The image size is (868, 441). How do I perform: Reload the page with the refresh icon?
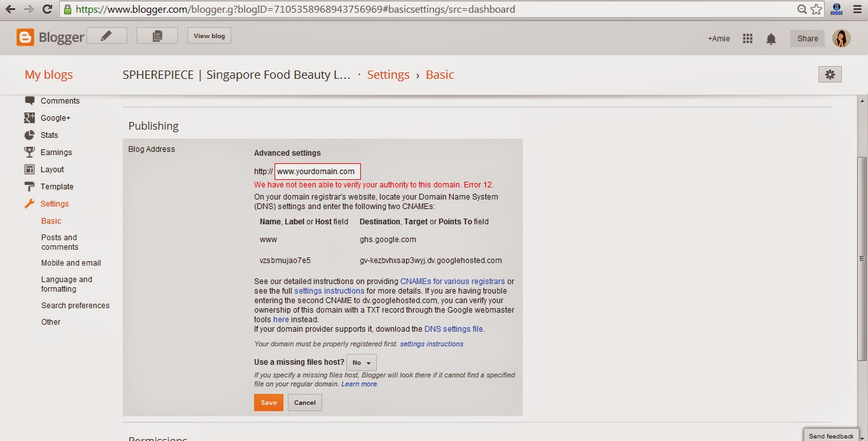coord(47,10)
